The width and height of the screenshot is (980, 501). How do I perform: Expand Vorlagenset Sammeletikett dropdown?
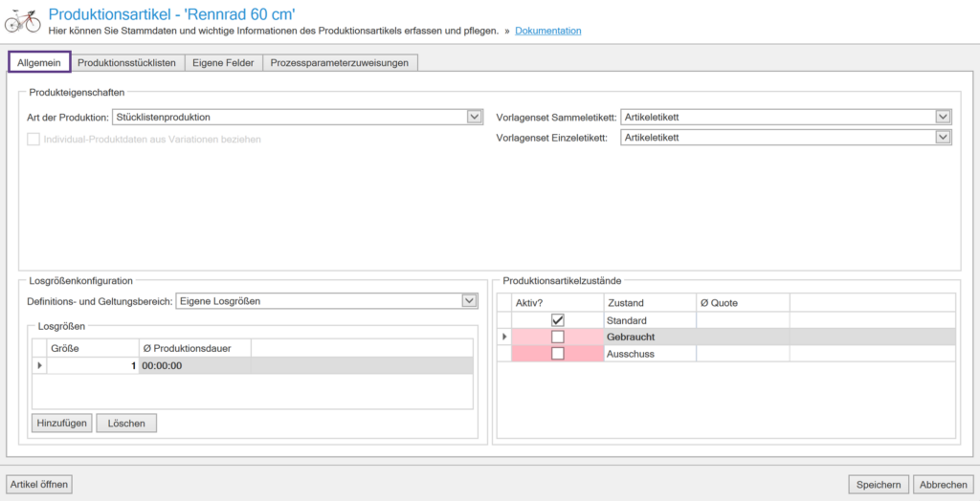pos(943,117)
